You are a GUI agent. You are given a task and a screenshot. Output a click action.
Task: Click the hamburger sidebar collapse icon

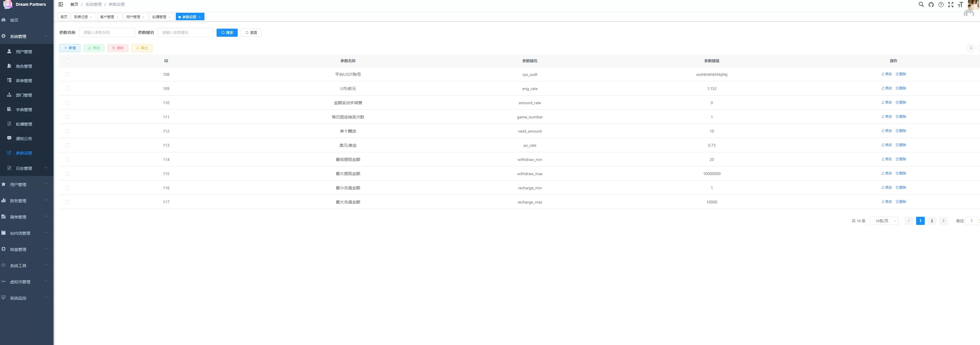coord(60,5)
